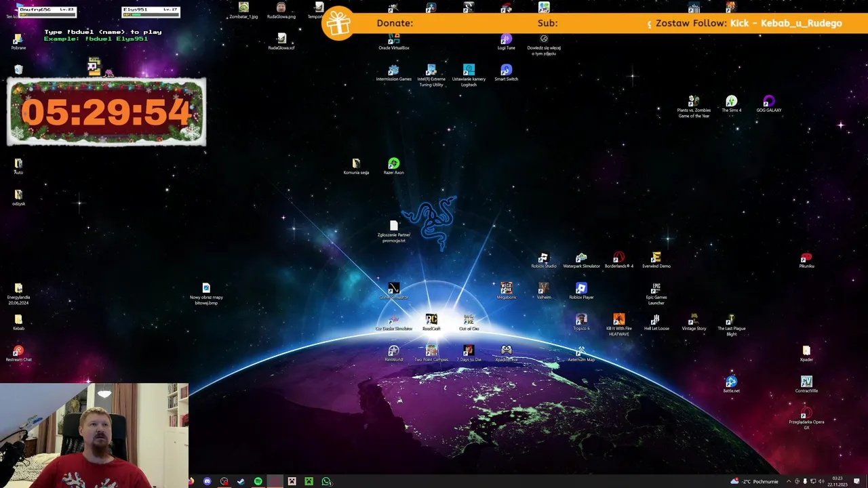The height and width of the screenshot is (488, 868).
Task: Click the webcam overlay thumbnail
Action: pos(94,436)
